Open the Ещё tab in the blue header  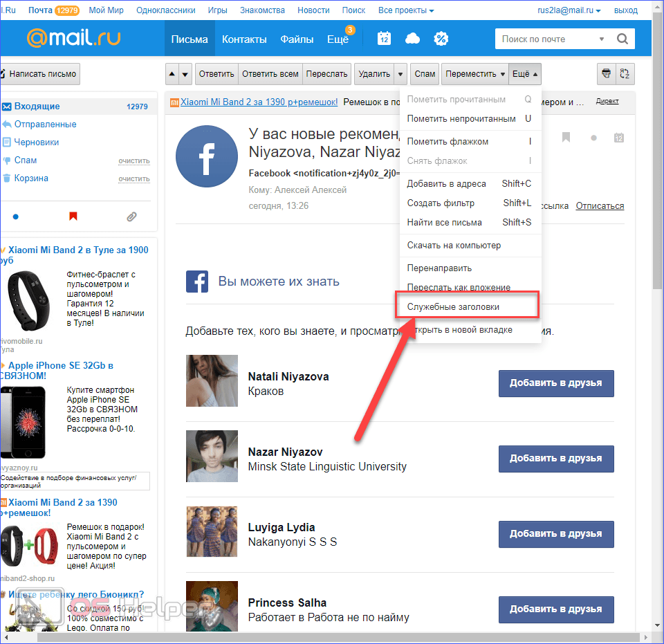point(338,39)
